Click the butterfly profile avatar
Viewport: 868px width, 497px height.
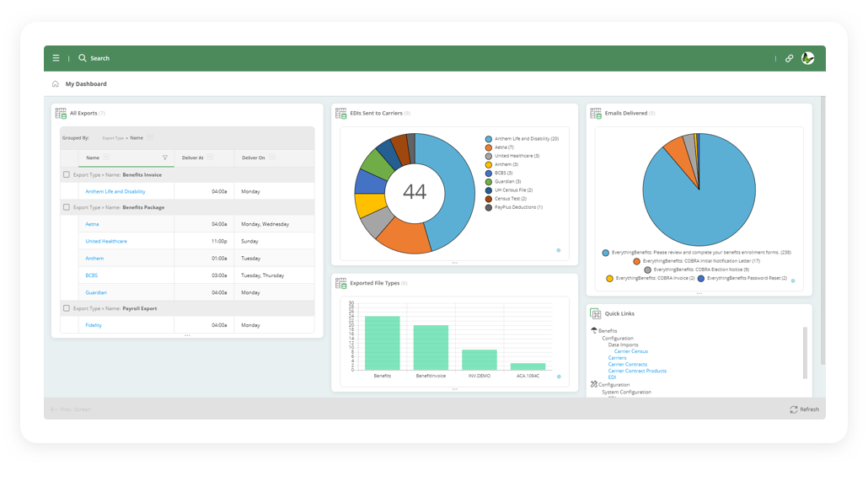click(x=808, y=58)
